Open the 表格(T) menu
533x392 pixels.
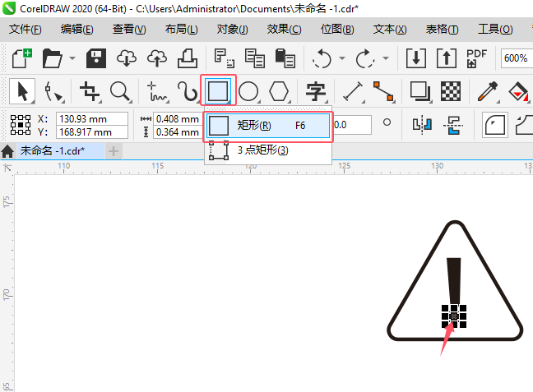click(x=442, y=30)
